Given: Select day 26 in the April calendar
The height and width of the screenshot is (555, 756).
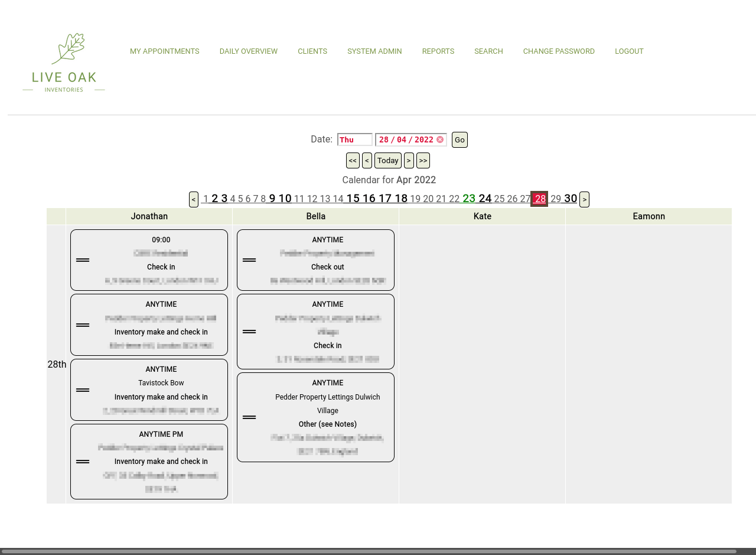Looking at the screenshot, I should tap(512, 199).
